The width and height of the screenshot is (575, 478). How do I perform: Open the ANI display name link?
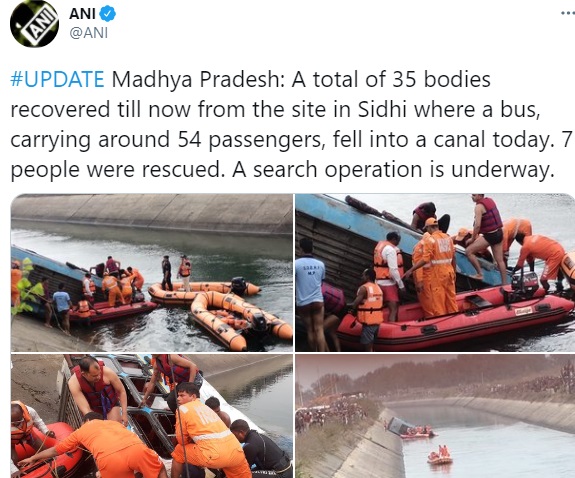(82, 14)
